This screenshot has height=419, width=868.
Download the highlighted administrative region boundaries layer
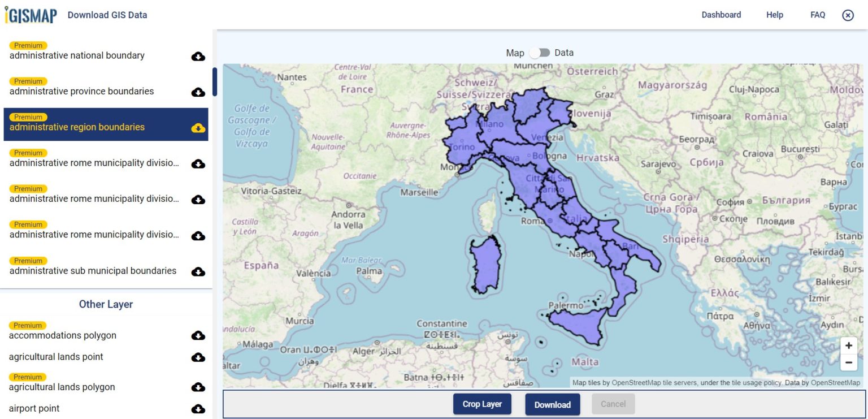pos(198,128)
